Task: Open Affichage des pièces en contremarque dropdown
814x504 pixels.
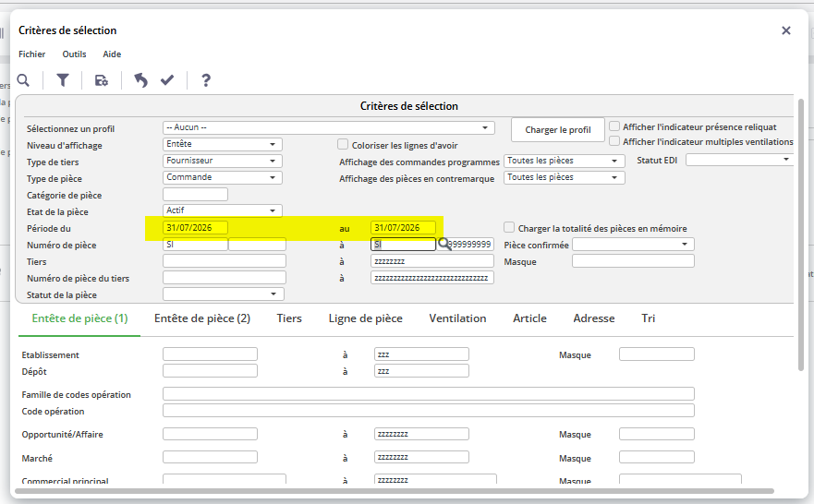Action: 565,177
